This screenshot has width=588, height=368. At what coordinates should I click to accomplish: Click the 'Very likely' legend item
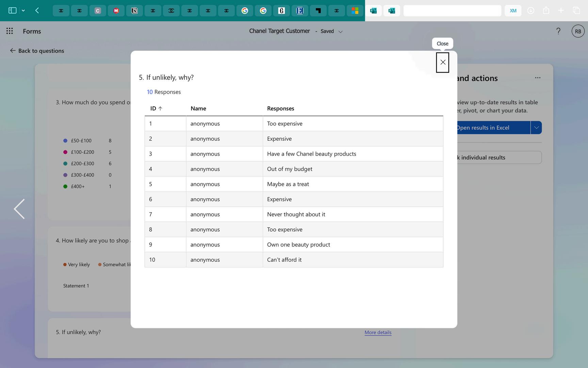(77, 264)
